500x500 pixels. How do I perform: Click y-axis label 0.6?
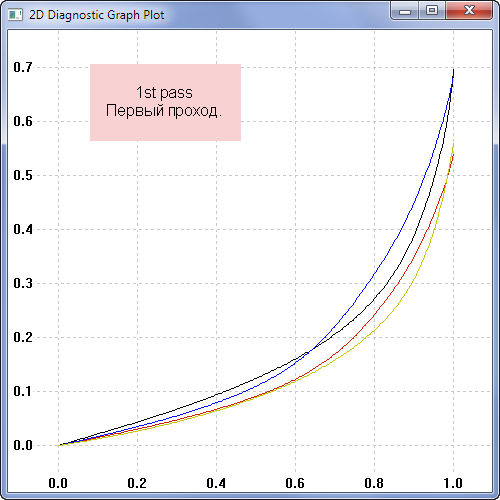click(x=23, y=121)
